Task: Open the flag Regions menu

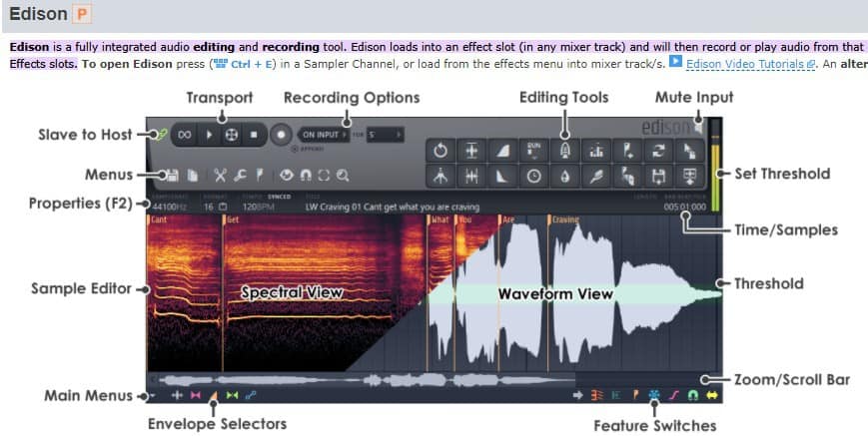Action: pos(259,176)
